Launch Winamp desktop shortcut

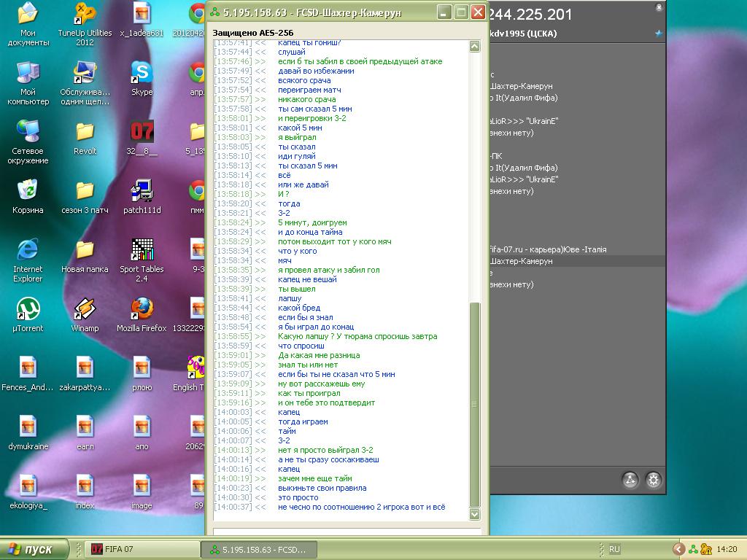click(85, 315)
